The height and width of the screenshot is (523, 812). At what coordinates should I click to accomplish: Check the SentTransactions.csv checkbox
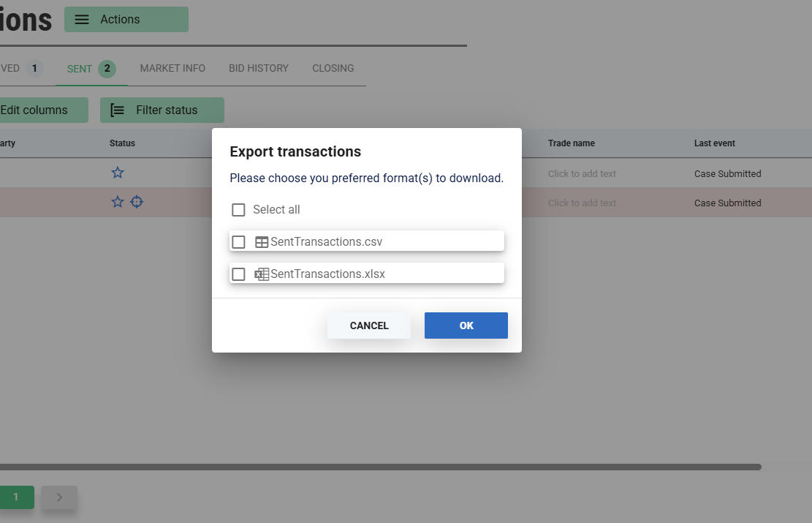click(238, 242)
